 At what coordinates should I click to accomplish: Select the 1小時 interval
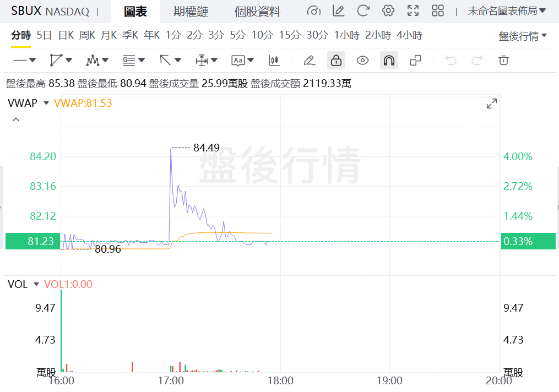pyautogui.click(x=347, y=35)
